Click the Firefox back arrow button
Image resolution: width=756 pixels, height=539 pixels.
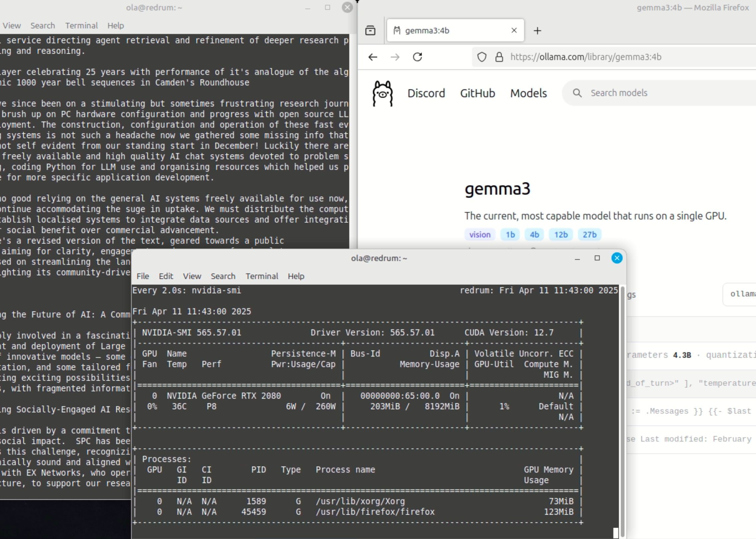(373, 57)
